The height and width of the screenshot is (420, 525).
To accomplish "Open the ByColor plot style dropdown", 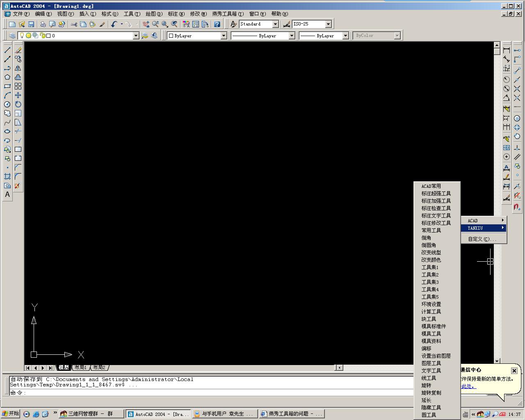I will click(x=397, y=36).
